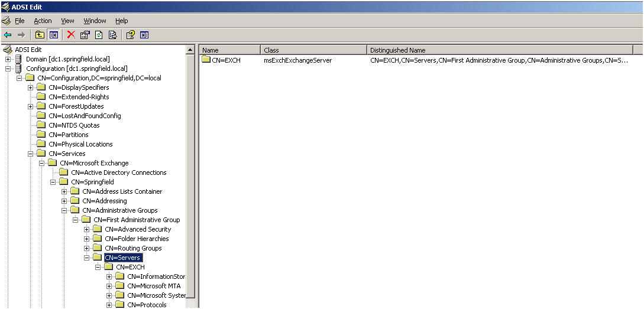Screen dimensions: 644x309
Task: Click the tree pane scrollbar up arrow
Action: tap(190, 50)
